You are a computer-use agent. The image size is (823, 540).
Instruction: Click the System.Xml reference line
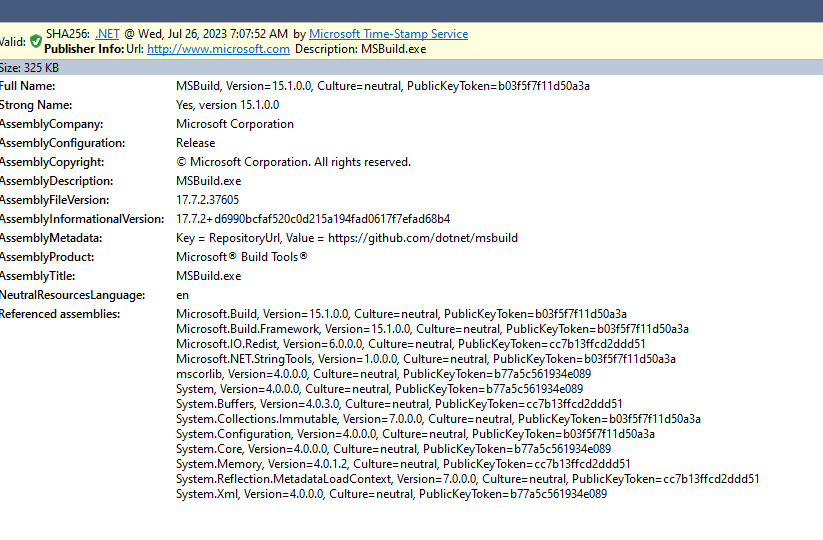(x=391, y=494)
